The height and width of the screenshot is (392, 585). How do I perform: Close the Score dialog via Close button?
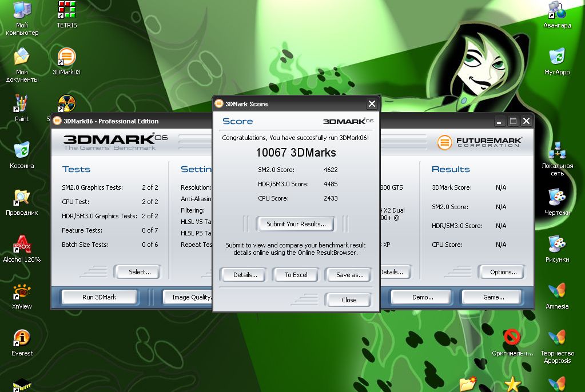tap(349, 300)
